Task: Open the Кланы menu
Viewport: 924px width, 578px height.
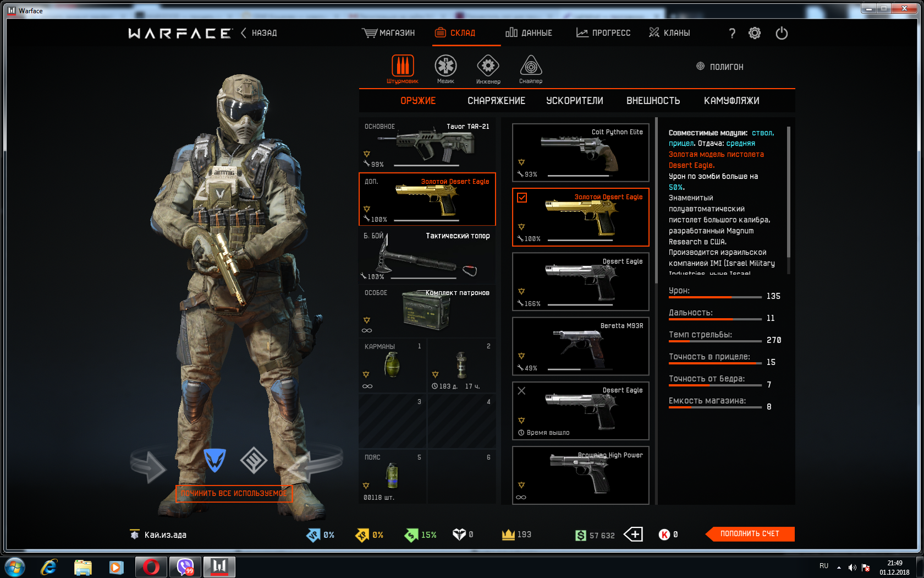Action: [x=669, y=33]
